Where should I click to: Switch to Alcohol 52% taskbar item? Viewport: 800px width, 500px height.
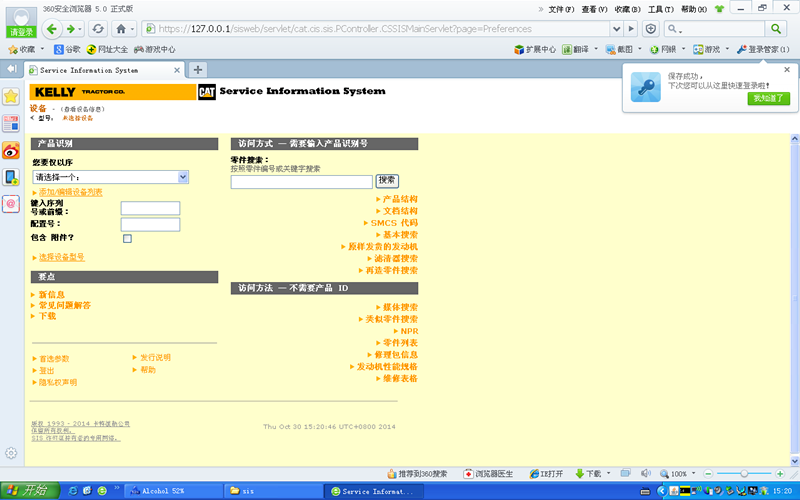pos(173,491)
